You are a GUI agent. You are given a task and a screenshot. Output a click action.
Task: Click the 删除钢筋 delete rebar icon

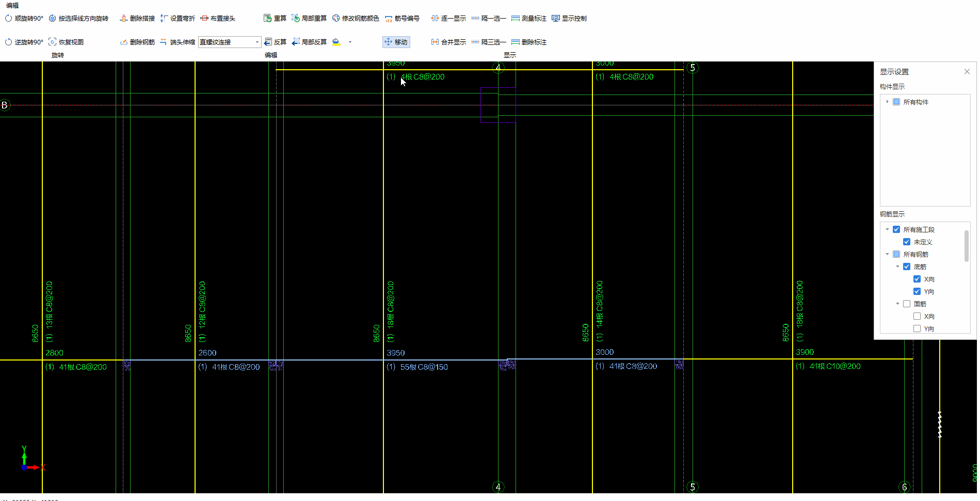[123, 42]
